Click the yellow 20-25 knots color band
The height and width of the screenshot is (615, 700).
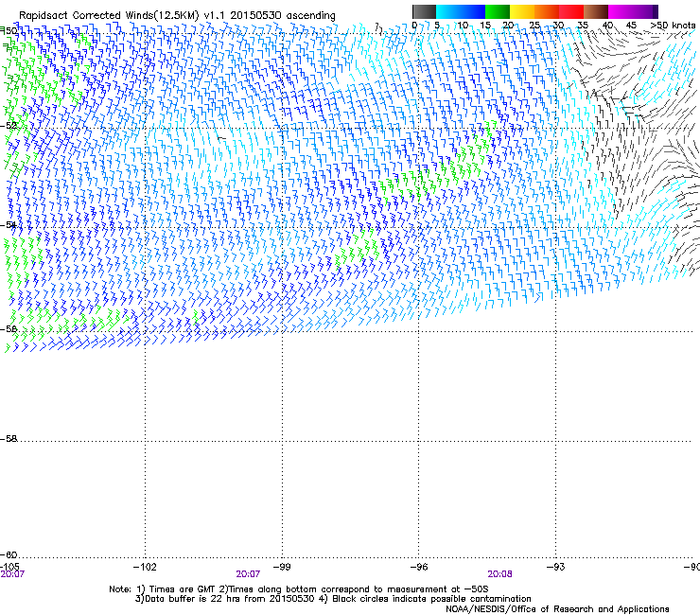tap(522, 11)
